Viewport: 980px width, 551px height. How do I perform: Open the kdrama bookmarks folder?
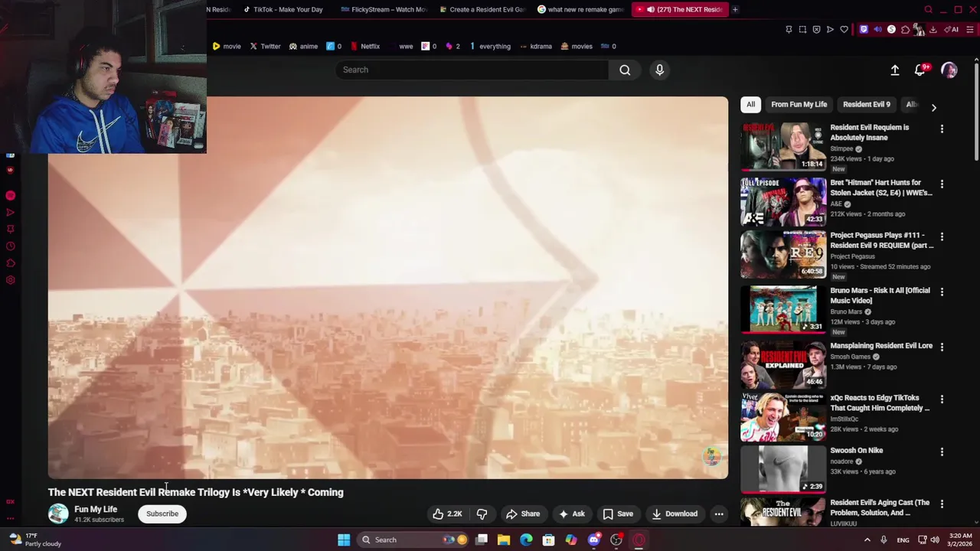tap(535, 46)
